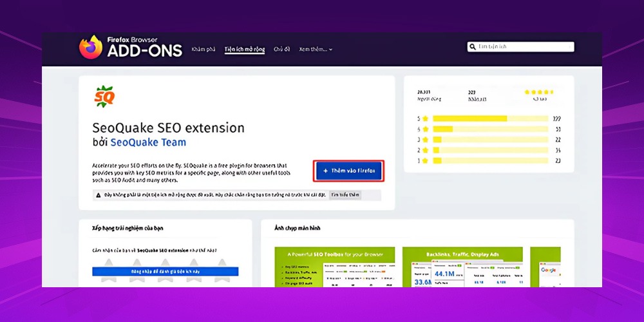The height and width of the screenshot is (322, 644).
Task: Select the 5-star rating distribution bar
Action: pyautogui.click(x=490, y=118)
